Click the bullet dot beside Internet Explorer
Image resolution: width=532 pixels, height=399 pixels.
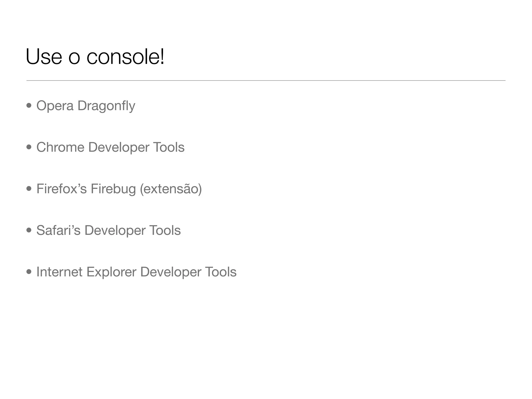pos(29,272)
